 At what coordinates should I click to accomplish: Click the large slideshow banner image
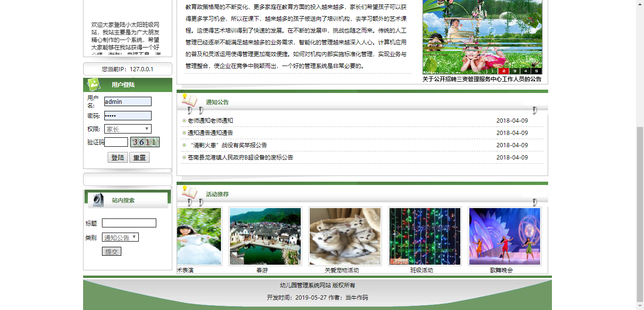482,37
